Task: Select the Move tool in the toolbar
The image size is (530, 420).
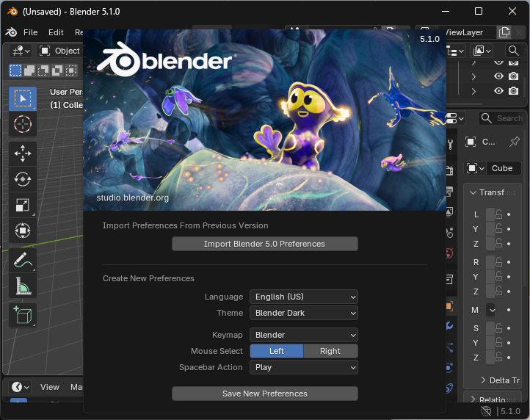Action: (22, 153)
